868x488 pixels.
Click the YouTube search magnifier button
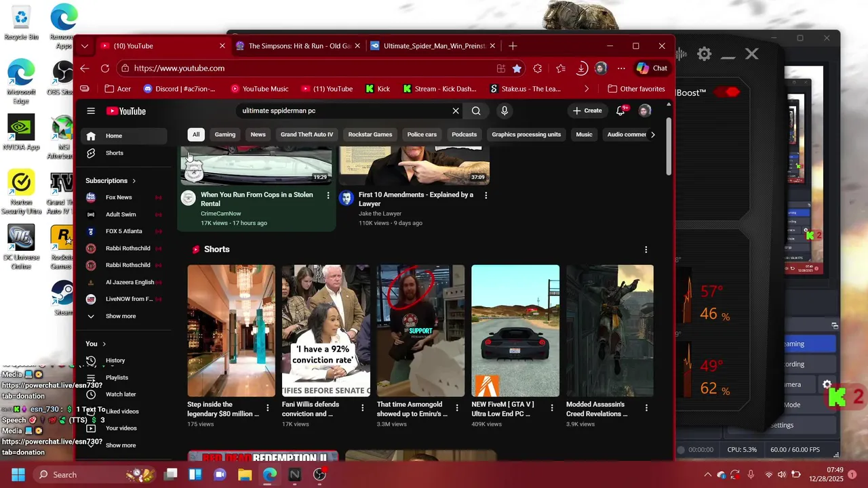(x=476, y=111)
